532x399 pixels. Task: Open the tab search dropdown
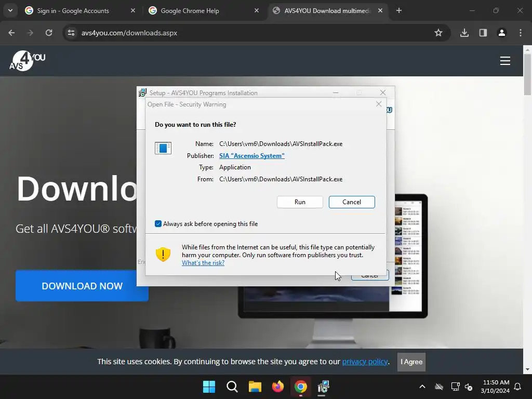point(10,10)
